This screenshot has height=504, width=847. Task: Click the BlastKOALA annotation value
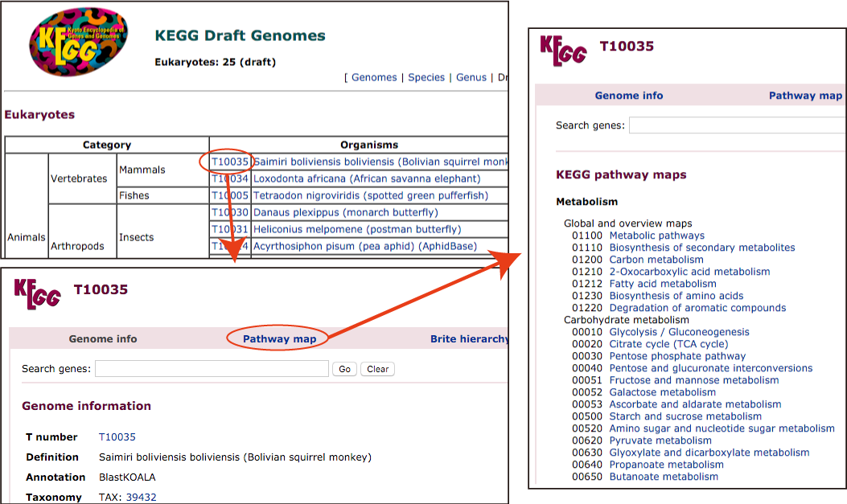[127, 477]
